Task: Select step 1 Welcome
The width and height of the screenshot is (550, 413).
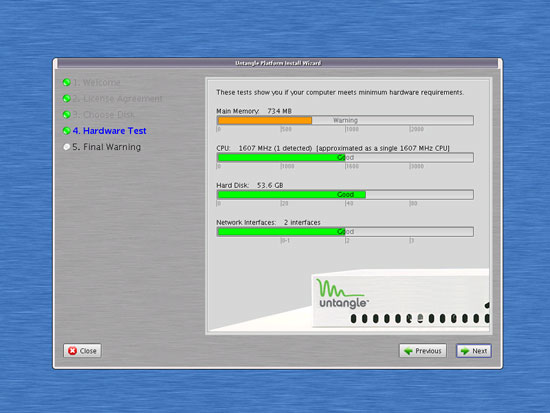Action: 96,82
